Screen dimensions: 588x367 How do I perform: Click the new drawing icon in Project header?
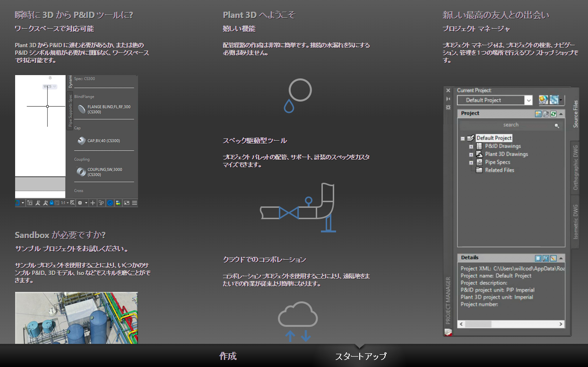pos(538,114)
